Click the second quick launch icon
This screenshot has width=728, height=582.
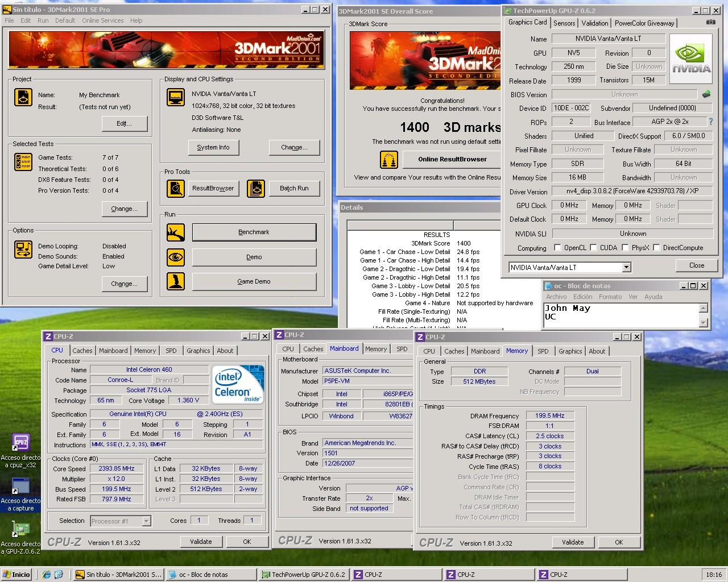pos(59,575)
